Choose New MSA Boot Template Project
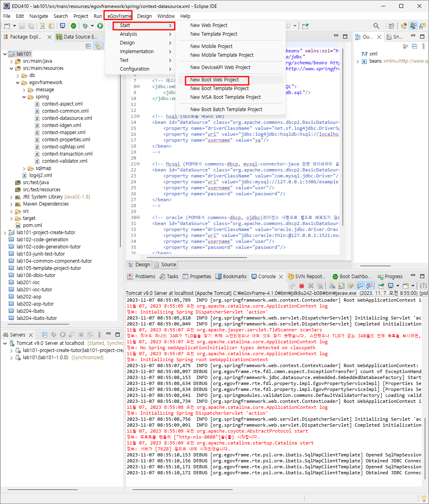429x504 pixels. [x=225, y=97]
